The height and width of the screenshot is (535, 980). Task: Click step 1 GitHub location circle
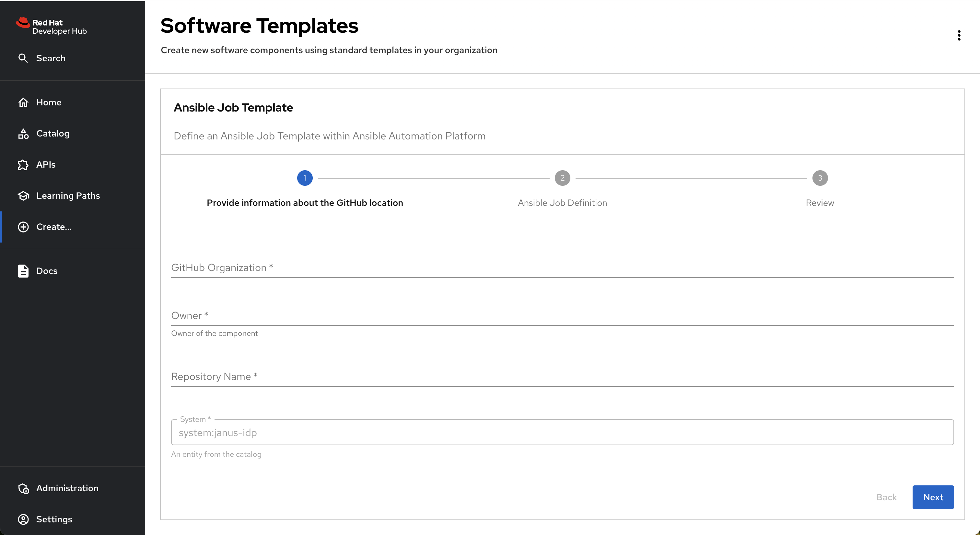point(305,178)
